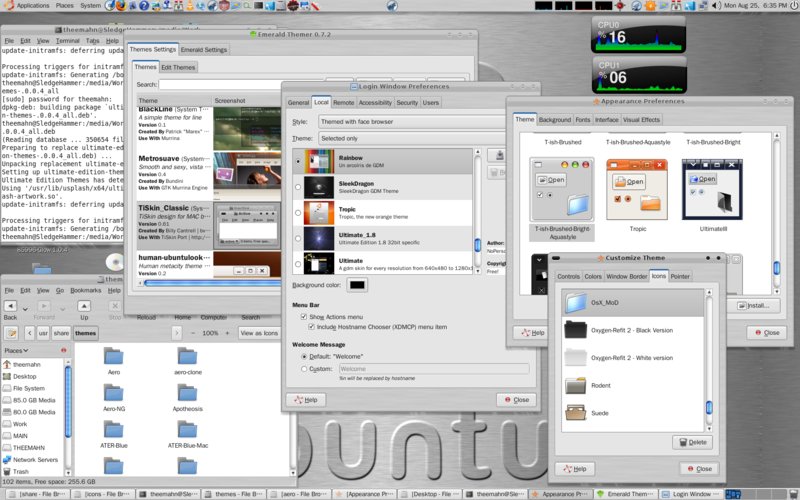
Task: Select the T-ish-Brushed-Bright-Aquastyle theme thumbnail
Action: coord(562,198)
